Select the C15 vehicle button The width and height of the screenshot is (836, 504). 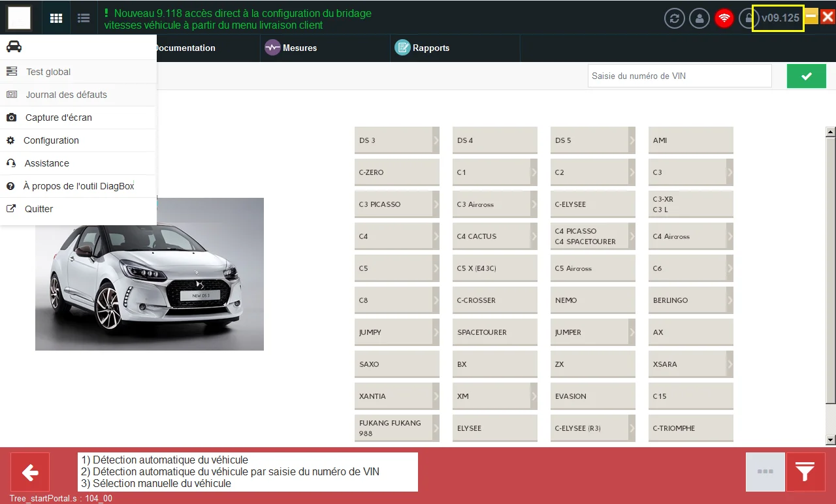[x=691, y=396]
